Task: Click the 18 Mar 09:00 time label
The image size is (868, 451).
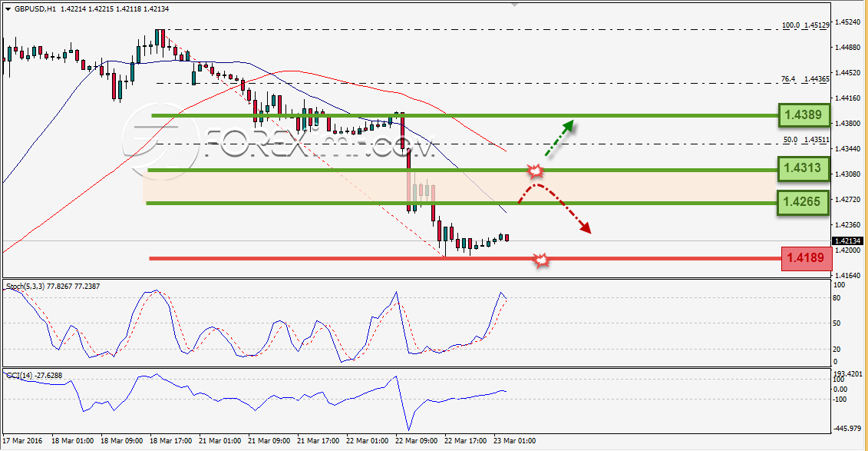Action: pos(121,441)
